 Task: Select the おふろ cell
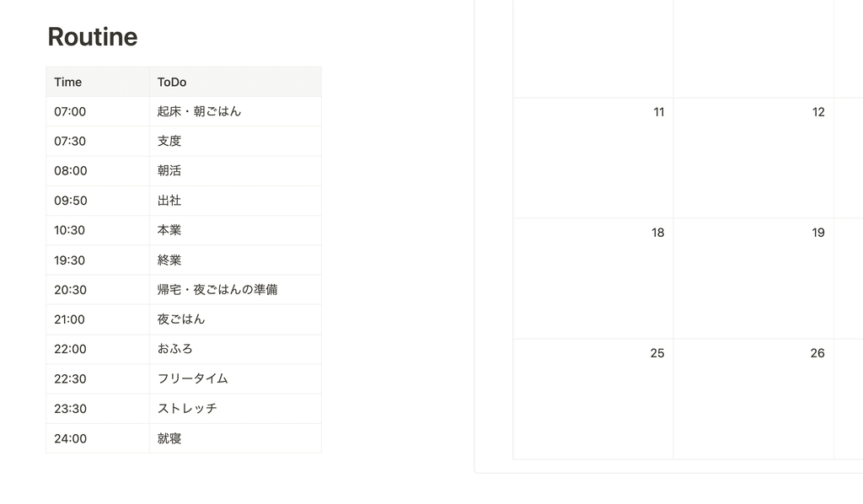pyautogui.click(x=235, y=350)
